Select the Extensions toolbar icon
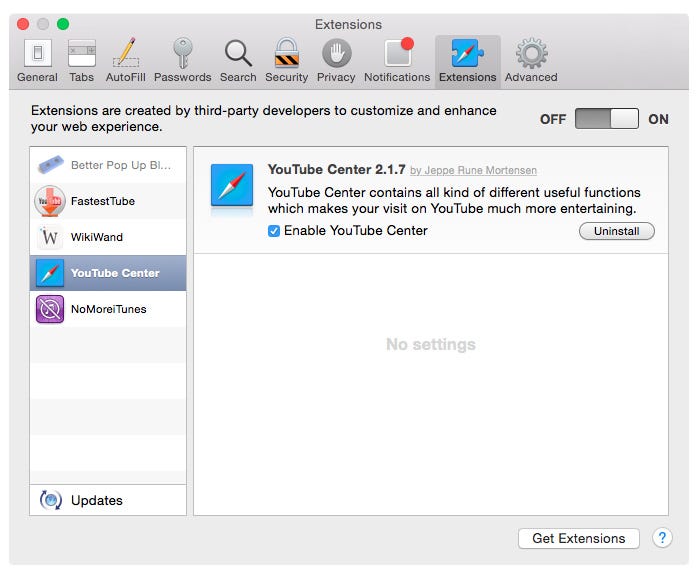Viewport: 698px width, 578px height. pos(467,61)
